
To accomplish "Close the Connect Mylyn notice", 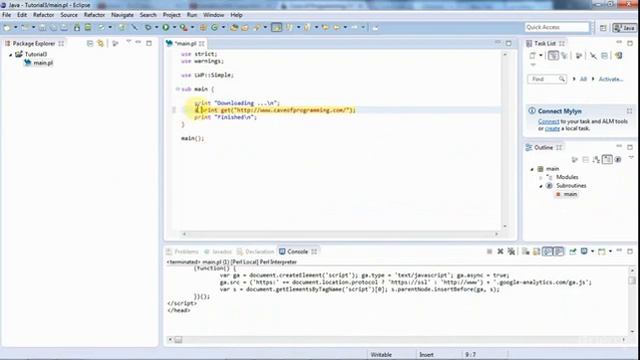I will (629, 111).
